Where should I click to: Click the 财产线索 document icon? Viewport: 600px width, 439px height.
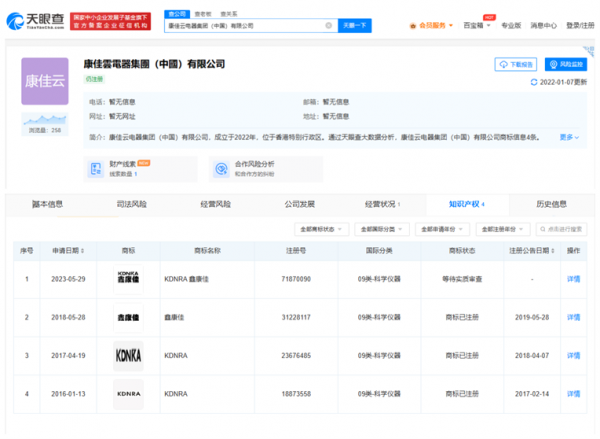(96, 169)
